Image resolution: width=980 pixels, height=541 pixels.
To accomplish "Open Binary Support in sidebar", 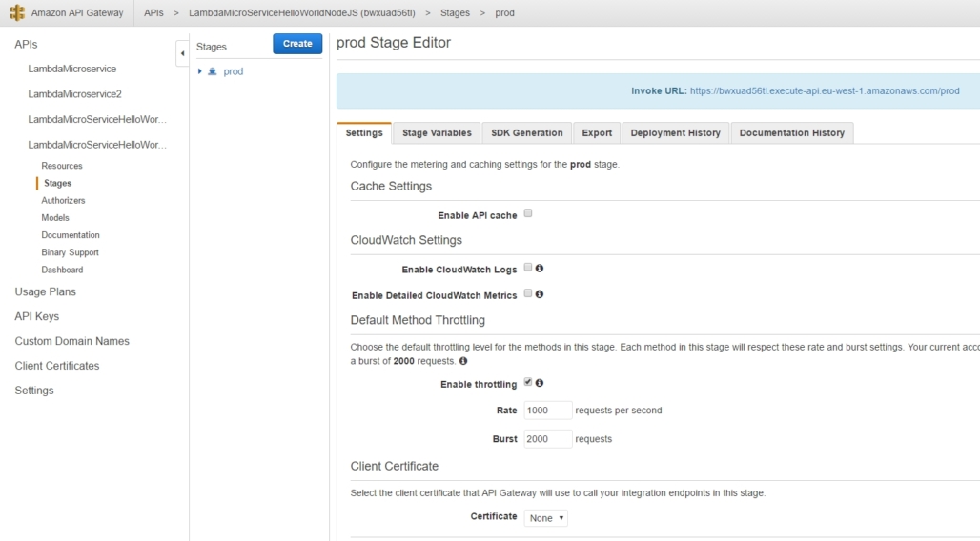I will [x=70, y=252].
